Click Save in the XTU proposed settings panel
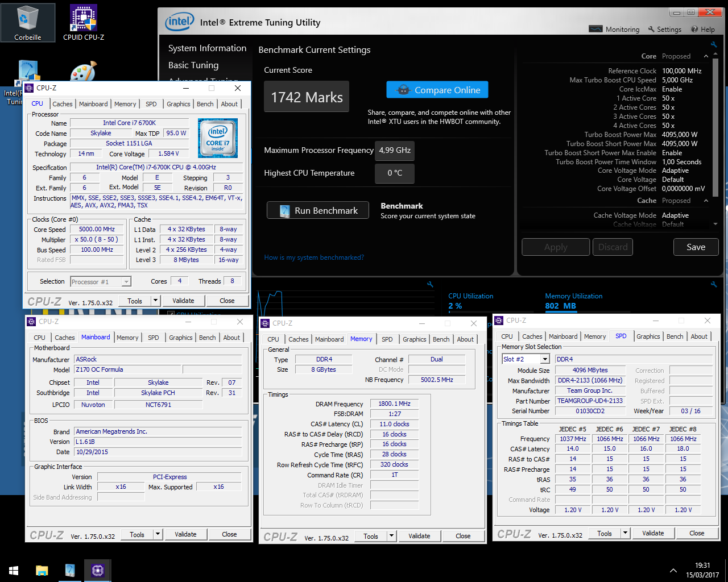Image resolution: width=728 pixels, height=582 pixels. tap(696, 247)
